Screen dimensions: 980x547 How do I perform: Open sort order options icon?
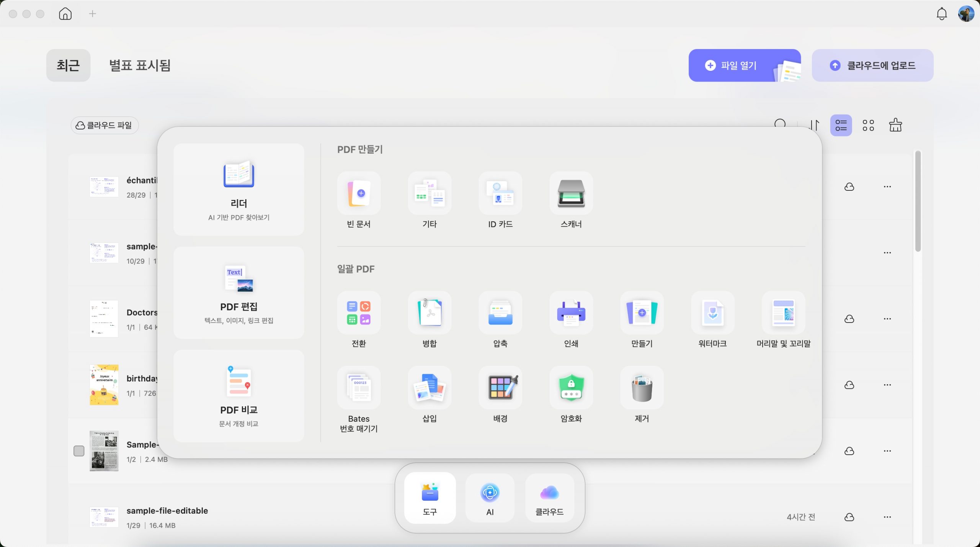(x=815, y=125)
